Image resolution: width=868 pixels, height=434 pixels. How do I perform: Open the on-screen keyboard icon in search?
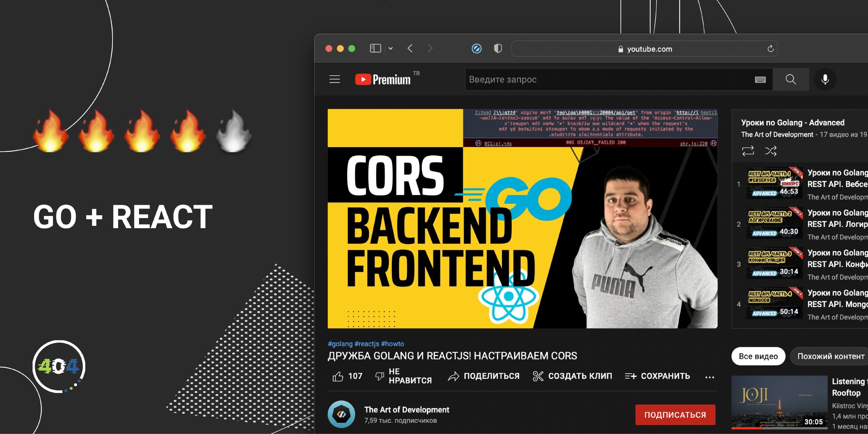760,80
